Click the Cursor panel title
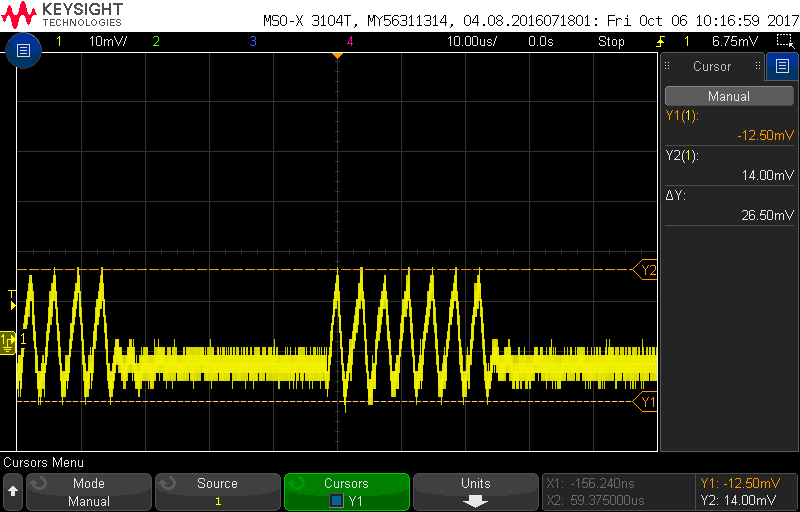This screenshot has height=512, width=800. pyautogui.click(x=712, y=66)
